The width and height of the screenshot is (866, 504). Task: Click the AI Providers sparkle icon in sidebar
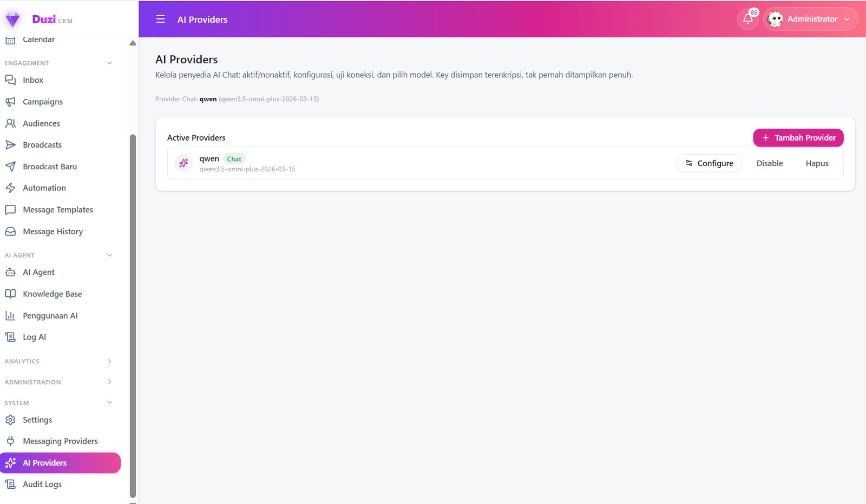pyautogui.click(x=10, y=463)
